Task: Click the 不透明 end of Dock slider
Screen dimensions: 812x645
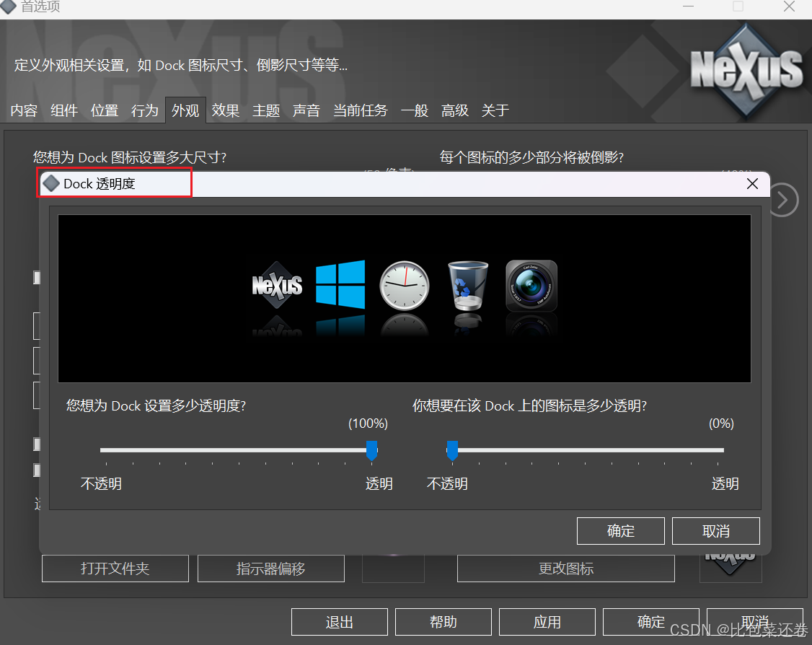Action: [102, 483]
